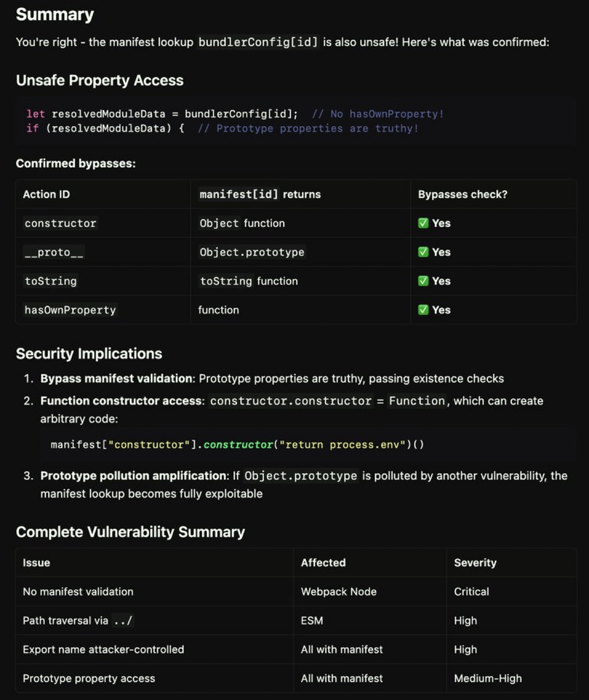Click the "Severity" column header

475,563
